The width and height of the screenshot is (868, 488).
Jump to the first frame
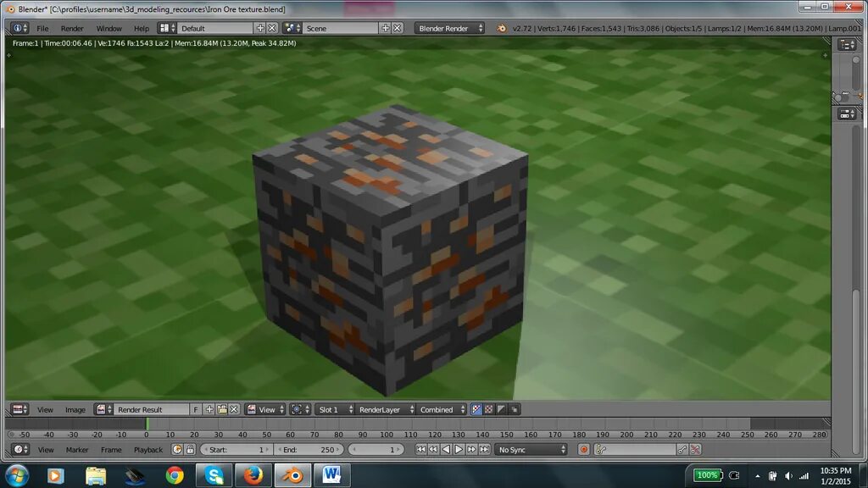click(x=420, y=450)
